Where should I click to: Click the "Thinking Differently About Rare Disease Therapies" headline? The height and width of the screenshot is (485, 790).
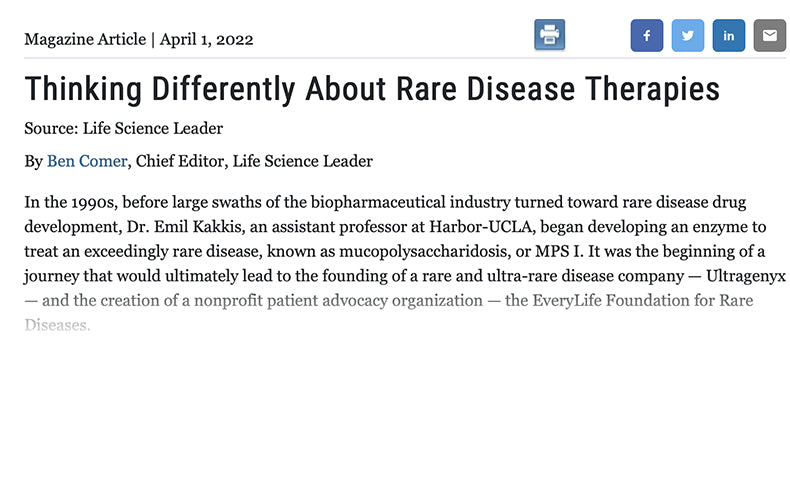(x=372, y=89)
